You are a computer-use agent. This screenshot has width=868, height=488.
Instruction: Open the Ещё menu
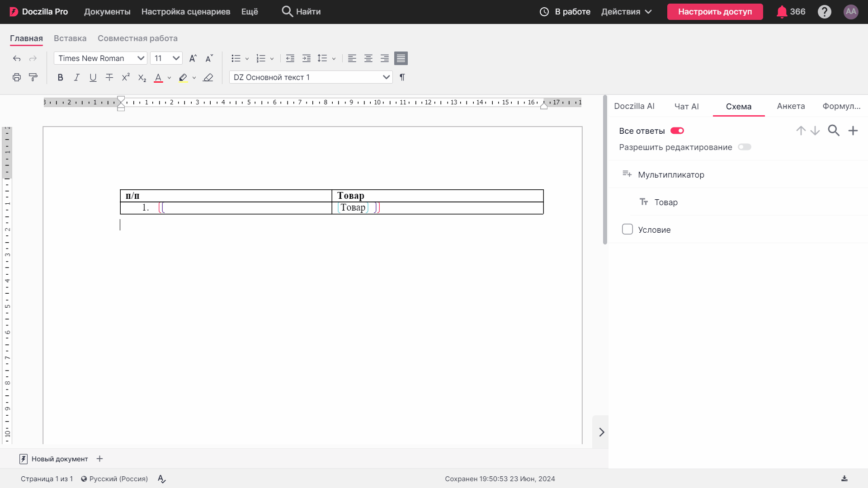(250, 12)
